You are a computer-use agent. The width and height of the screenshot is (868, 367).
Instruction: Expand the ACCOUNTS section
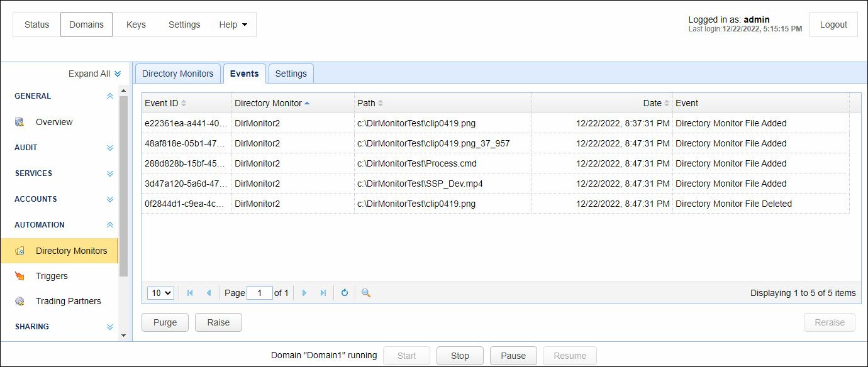110,199
